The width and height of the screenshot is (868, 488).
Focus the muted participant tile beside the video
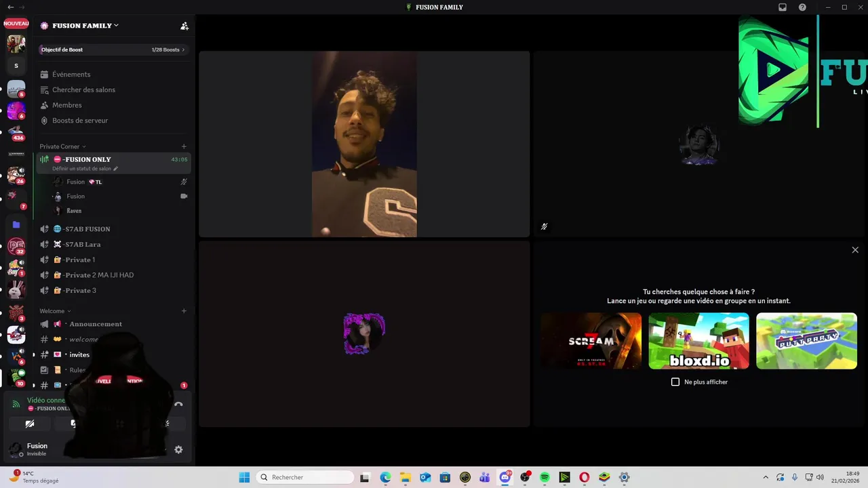click(700, 144)
